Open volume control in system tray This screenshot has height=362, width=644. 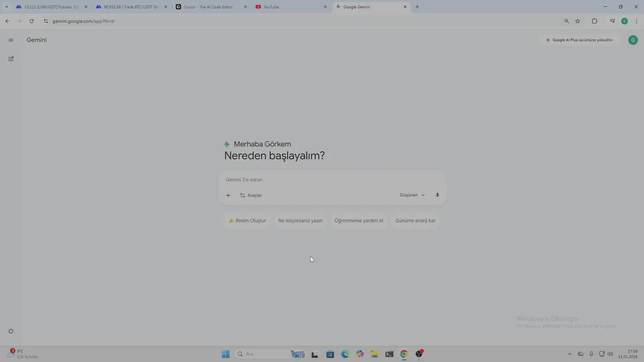(610, 354)
